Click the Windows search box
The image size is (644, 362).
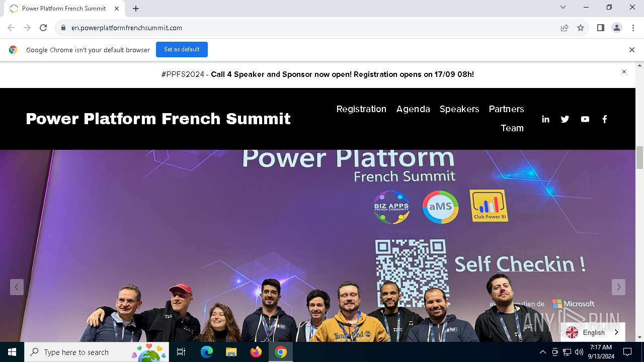tap(97, 352)
